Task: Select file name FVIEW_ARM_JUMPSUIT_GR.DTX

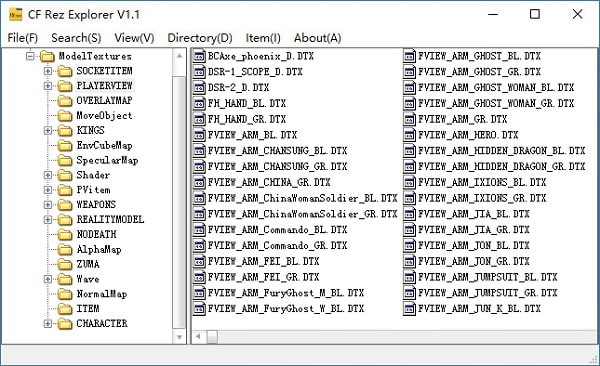Action: coord(488,293)
